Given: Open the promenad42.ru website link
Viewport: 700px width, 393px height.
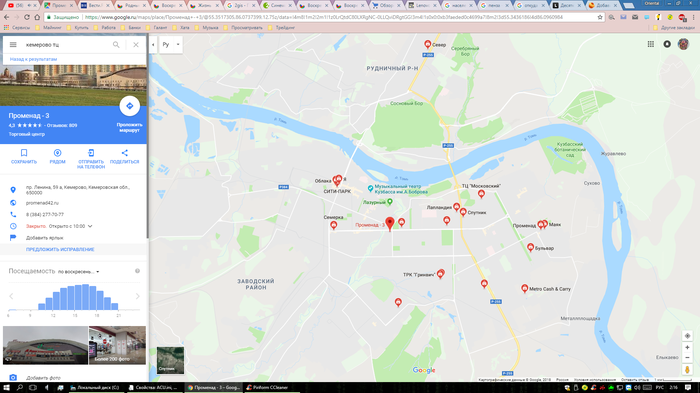Looking at the screenshot, I should [x=42, y=203].
